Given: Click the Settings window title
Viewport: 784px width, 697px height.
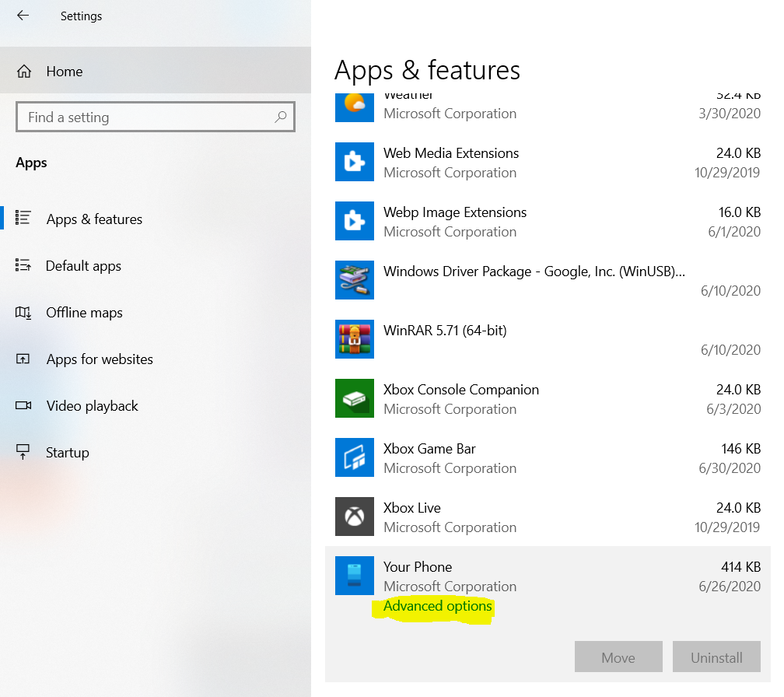Looking at the screenshot, I should click(81, 16).
